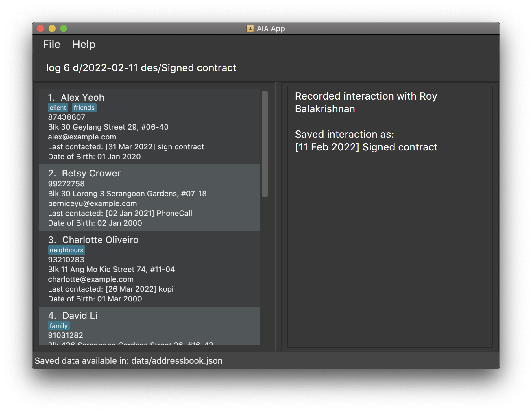Click status bar path data/addressbook.json
Screen dimensions: 532x412
click(x=177, y=361)
